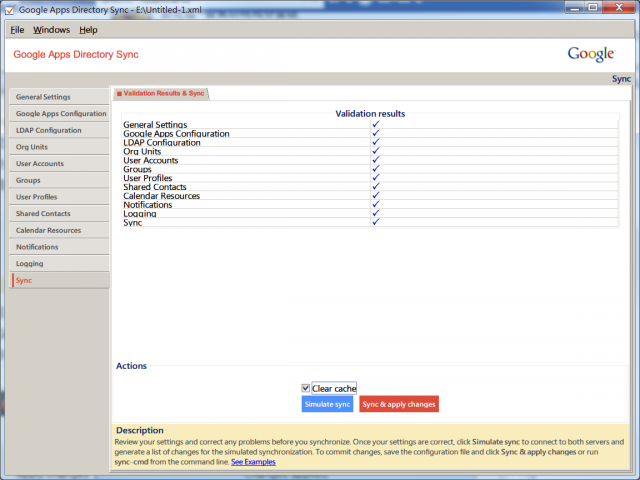Select LDAP Configuration row in validation results

tap(370, 142)
